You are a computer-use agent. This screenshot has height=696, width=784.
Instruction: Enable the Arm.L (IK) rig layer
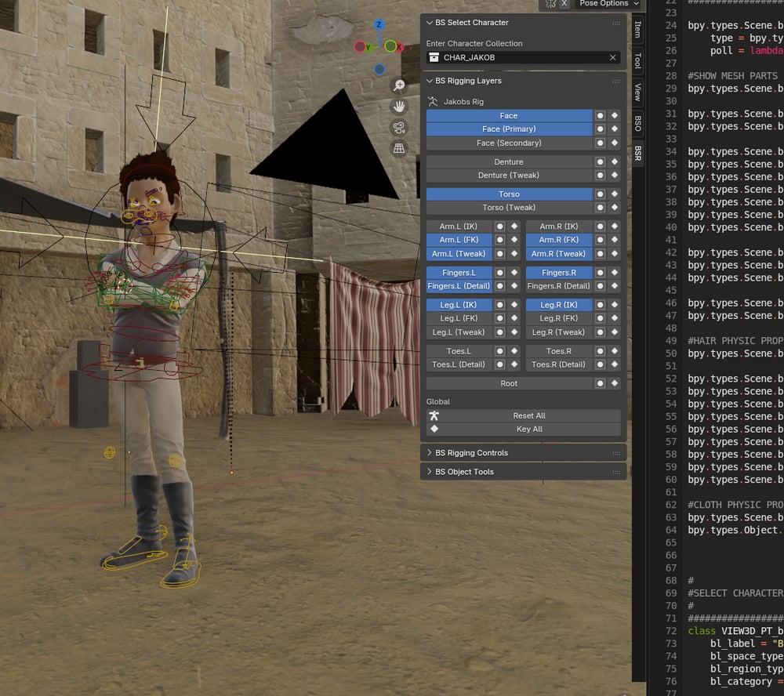pos(459,227)
